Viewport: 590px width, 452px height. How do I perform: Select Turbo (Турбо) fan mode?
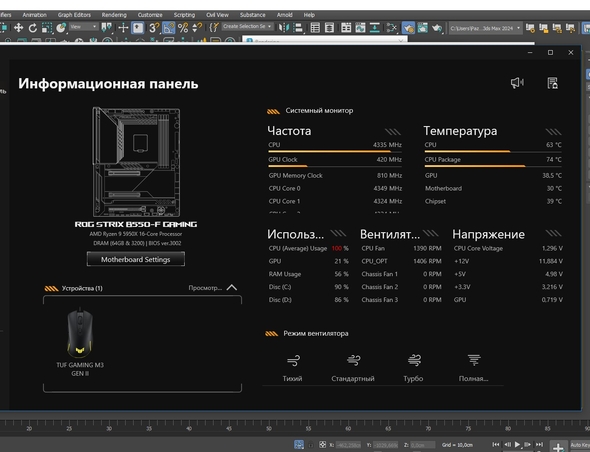pos(414,368)
